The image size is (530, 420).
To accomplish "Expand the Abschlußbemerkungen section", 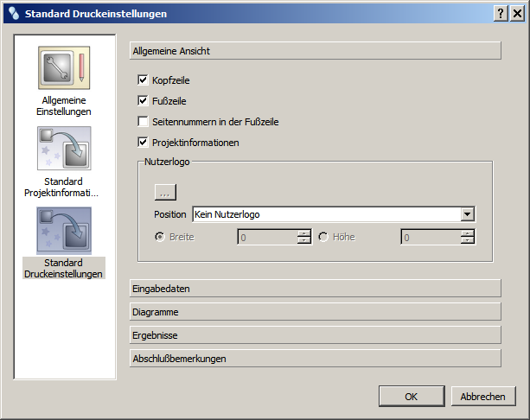I will [315, 359].
